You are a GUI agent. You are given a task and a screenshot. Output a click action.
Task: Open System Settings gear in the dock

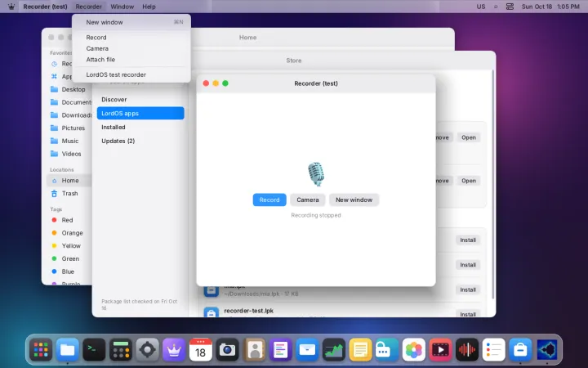[147, 350]
